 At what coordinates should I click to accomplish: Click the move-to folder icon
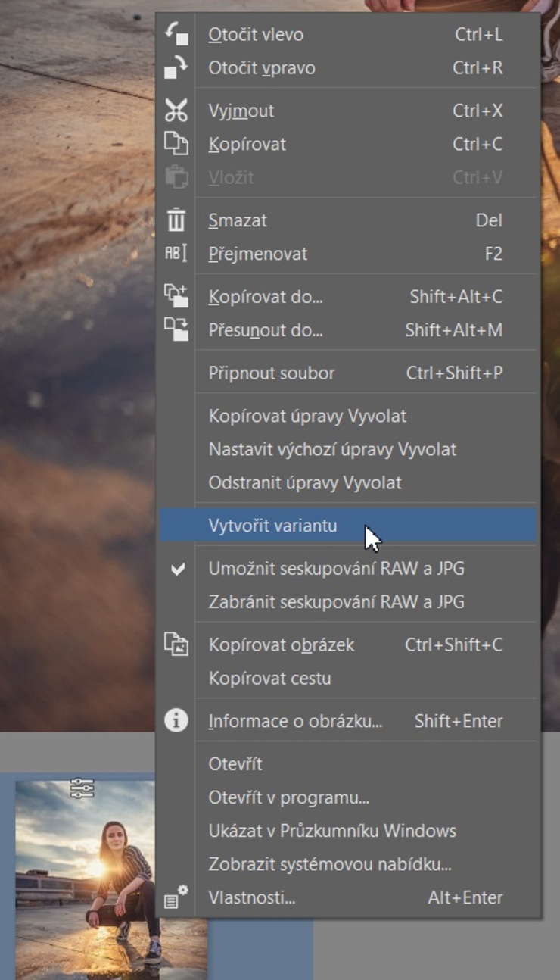tap(176, 329)
